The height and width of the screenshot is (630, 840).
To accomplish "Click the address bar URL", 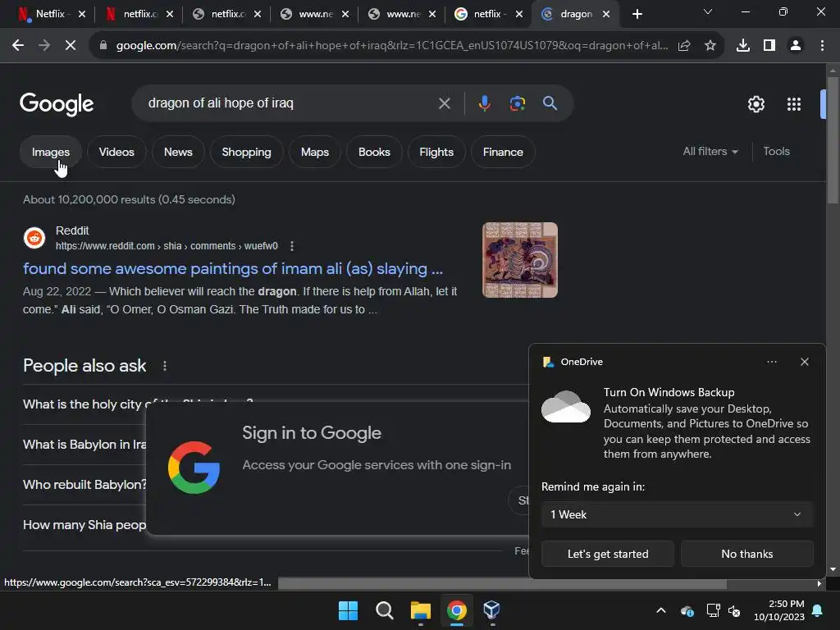I will [x=392, y=46].
